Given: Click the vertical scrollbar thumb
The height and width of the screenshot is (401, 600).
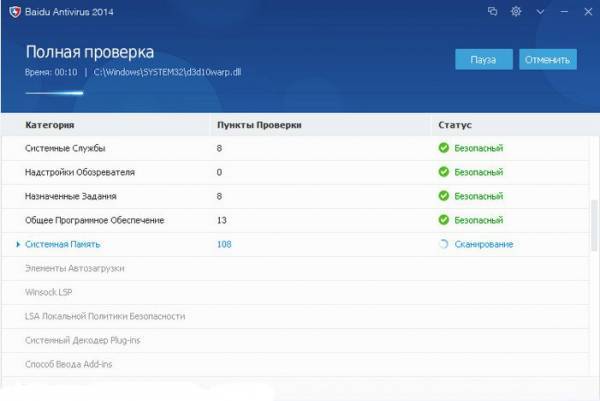Looking at the screenshot, I should pos(594,226).
